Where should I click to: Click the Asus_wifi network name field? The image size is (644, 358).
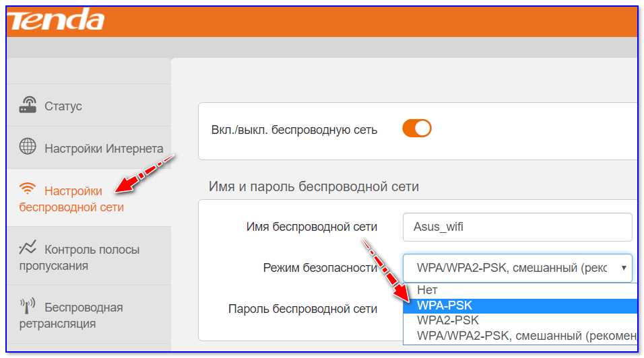pos(517,227)
